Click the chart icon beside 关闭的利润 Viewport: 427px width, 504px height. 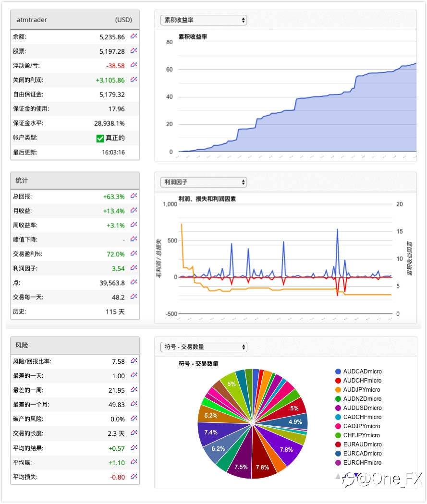click(134, 79)
